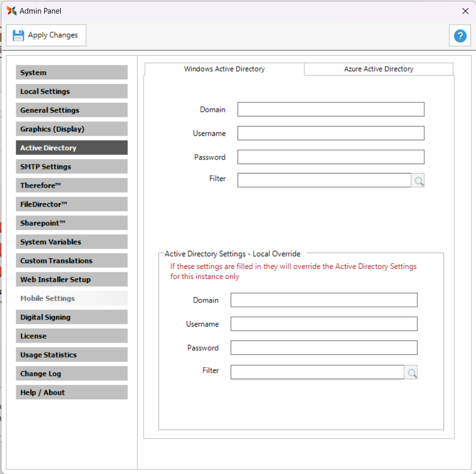Click the top Filter search magnifier icon
This screenshot has width=476, height=474.
coord(418,181)
